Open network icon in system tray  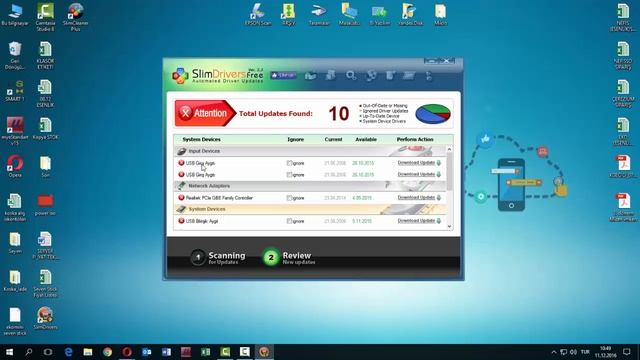[564, 352]
